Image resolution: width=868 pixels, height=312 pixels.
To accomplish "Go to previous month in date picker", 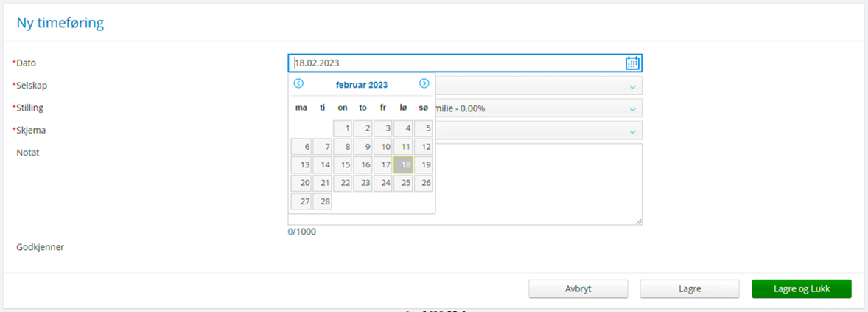I will tap(298, 84).
